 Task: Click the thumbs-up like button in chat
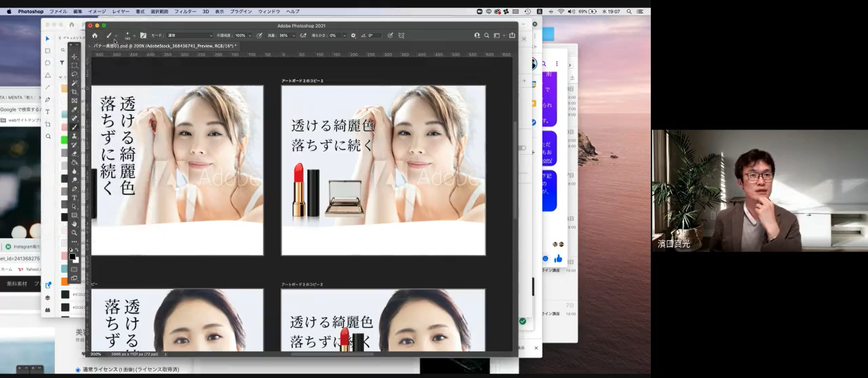tap(558, 259)
